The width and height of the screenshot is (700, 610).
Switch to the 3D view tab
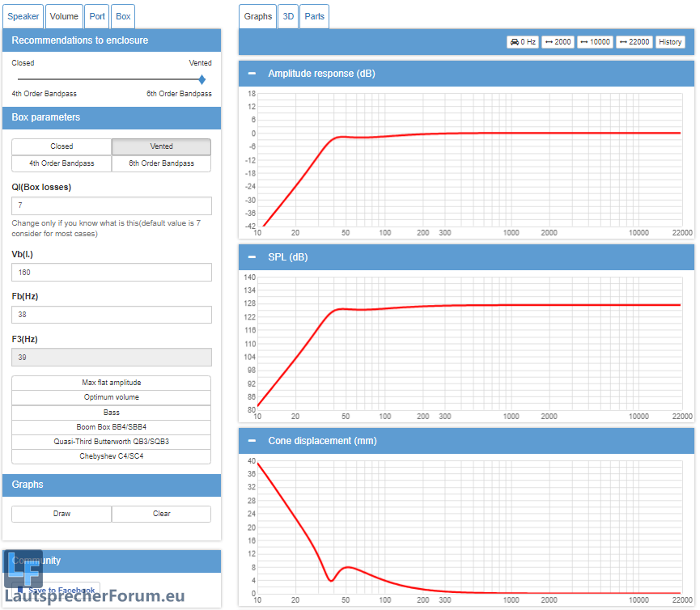coord(288,16)
